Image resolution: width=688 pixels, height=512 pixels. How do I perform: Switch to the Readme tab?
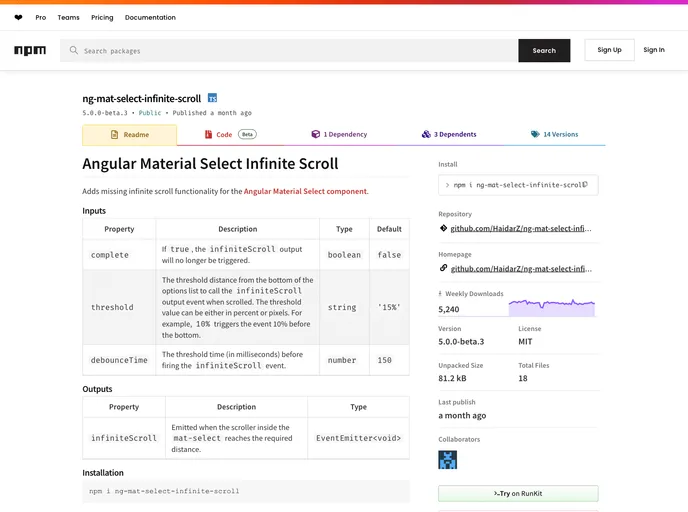129,135
